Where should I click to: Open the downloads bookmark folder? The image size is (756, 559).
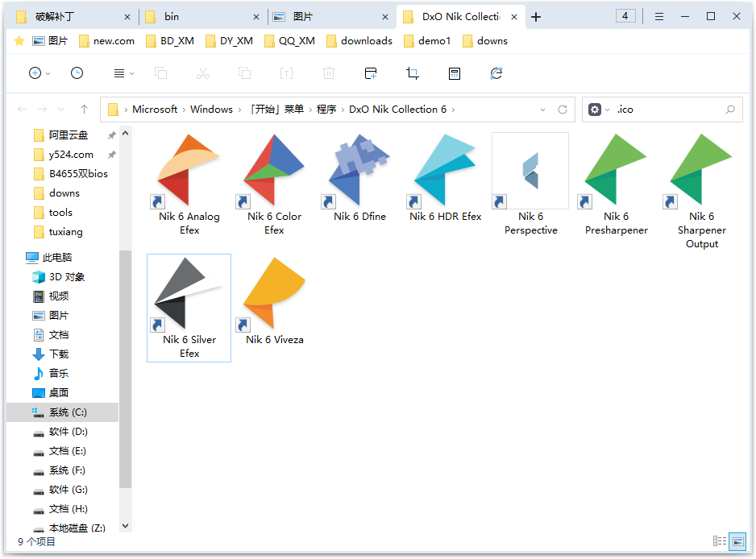point(359,41)
